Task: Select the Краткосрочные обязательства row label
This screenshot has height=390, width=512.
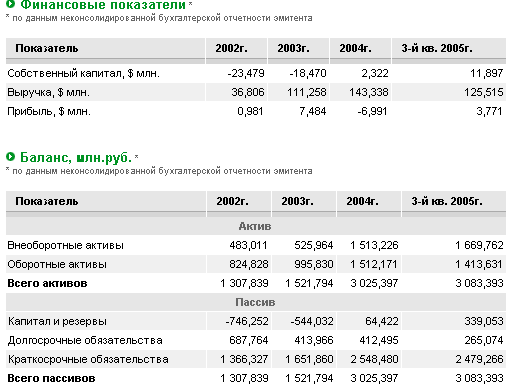Action: 88,360
